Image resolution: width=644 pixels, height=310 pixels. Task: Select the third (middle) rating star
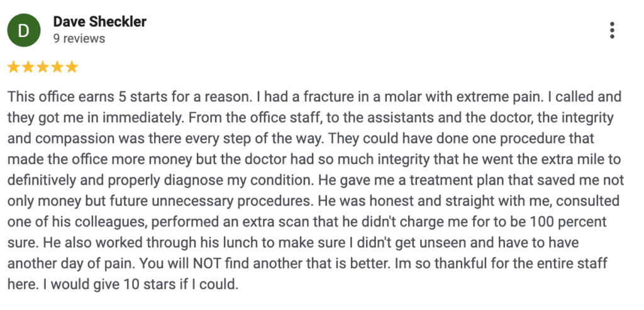tap(42, 67)
